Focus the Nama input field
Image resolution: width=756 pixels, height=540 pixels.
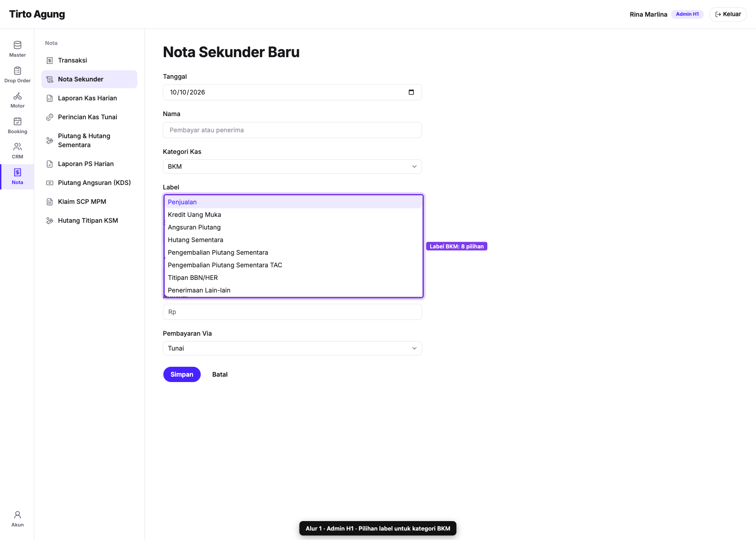(292, 130)
